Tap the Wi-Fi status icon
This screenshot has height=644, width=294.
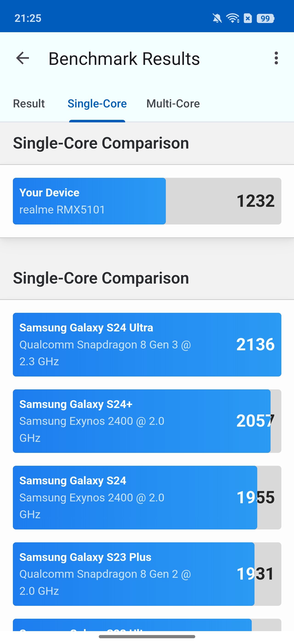click(x=232, y=18)
